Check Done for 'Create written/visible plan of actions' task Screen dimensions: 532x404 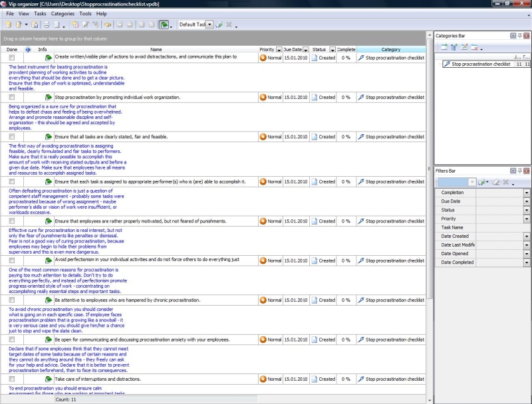12,58
